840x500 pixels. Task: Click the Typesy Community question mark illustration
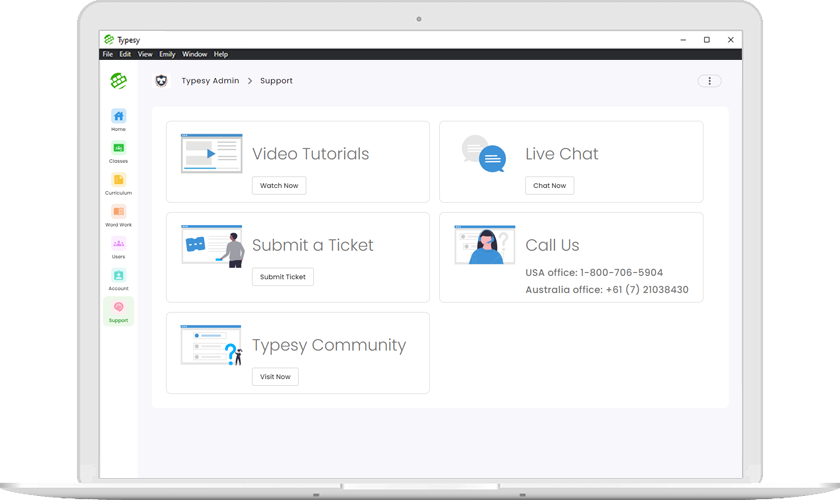[x=212, y=345]
